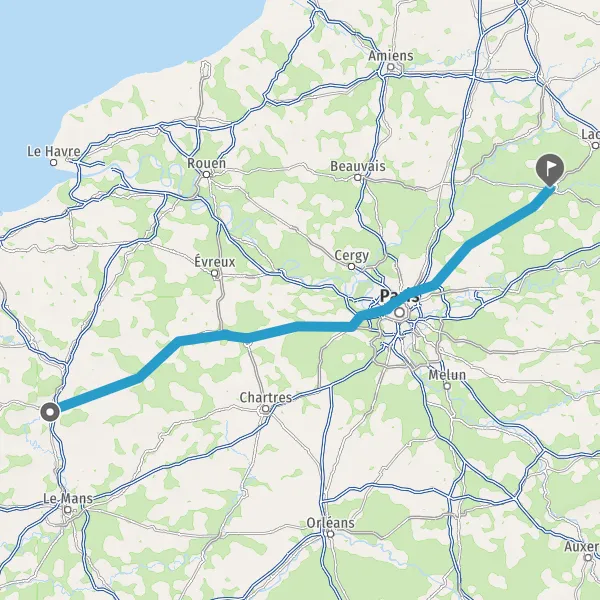Click the Amiens city label

(x=391, y=56)
